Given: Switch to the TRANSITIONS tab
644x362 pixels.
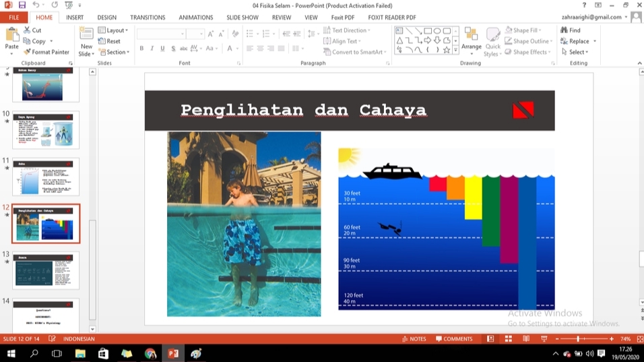Looking at the screenshot, I should click(148, 18).
